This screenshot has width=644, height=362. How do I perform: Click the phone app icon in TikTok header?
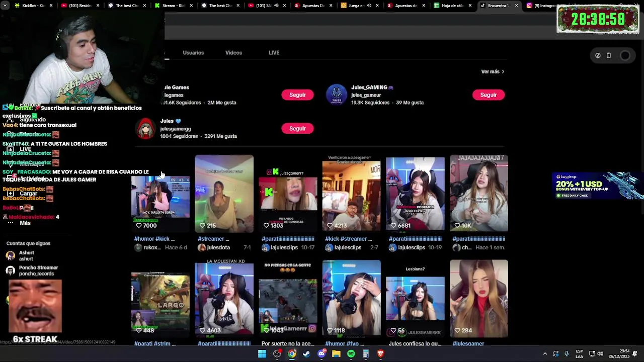tap(609, 56)
